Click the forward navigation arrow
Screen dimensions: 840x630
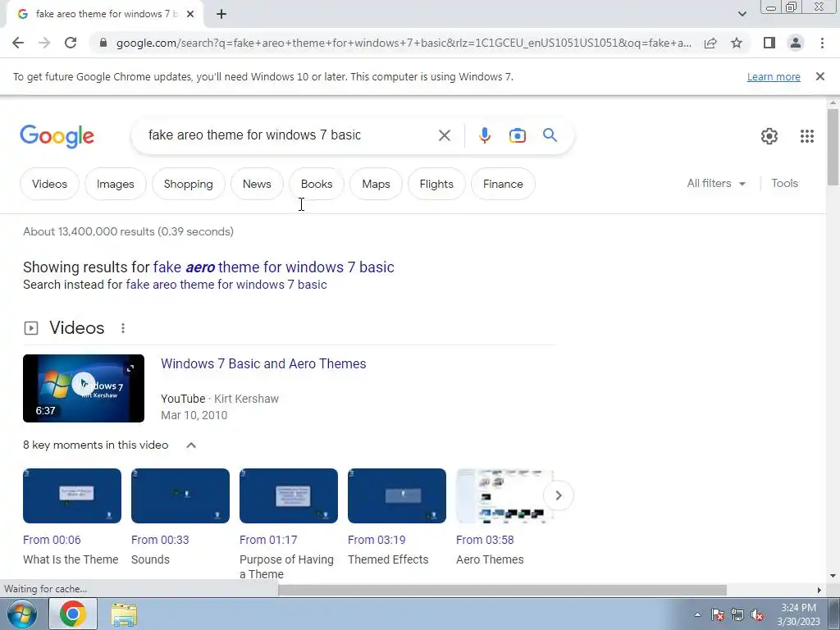click(x=44, y=43)
